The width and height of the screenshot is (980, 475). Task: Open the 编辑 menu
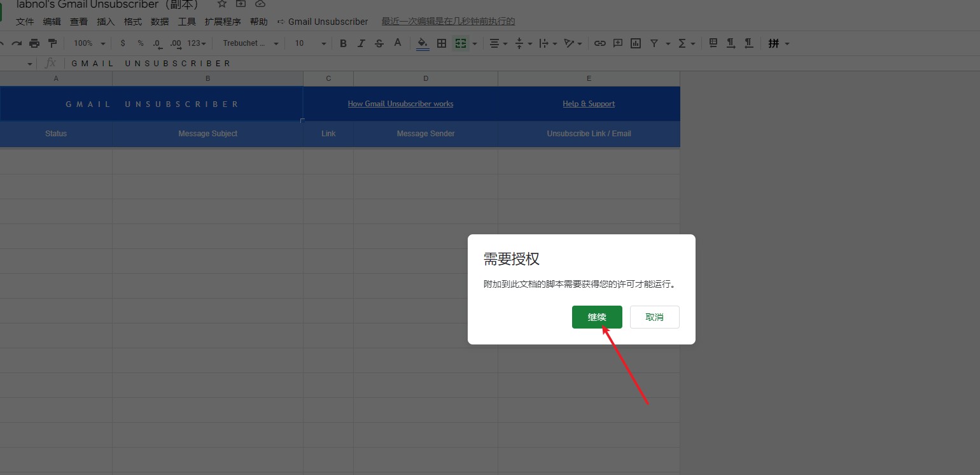pos(52,22)
